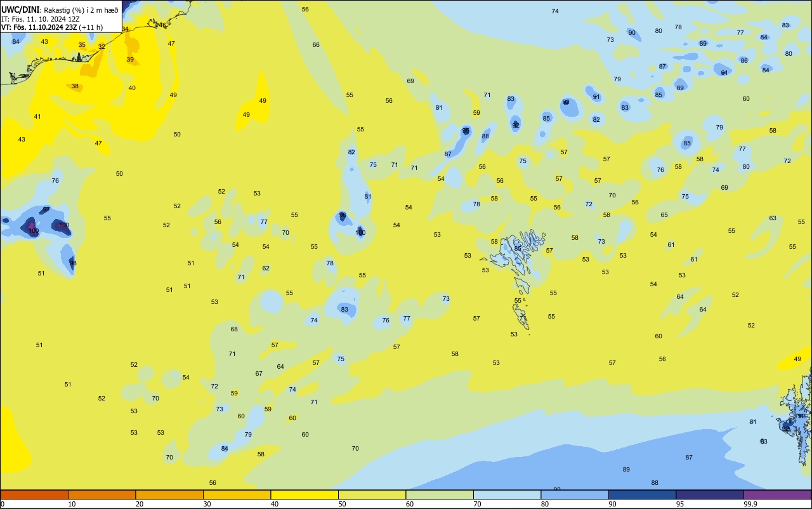Click the humidity value 41 on the map
The width and height of the screenshot is (812, 509).
tap(37, 117)
